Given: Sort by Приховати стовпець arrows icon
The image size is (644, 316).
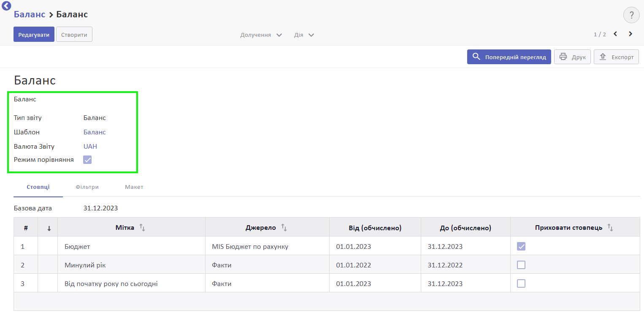Looking at the screenshot, I should pyautogui.click(x=610, y=228).
